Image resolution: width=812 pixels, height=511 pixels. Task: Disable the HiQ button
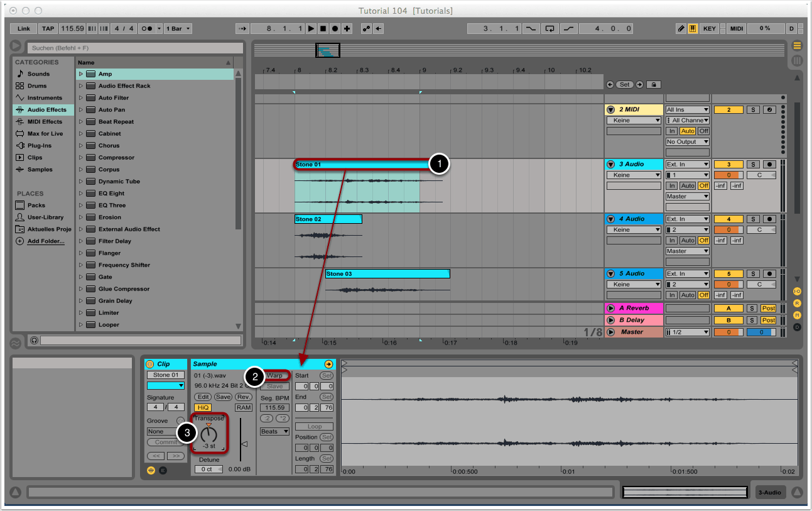[x=203, y=407]
